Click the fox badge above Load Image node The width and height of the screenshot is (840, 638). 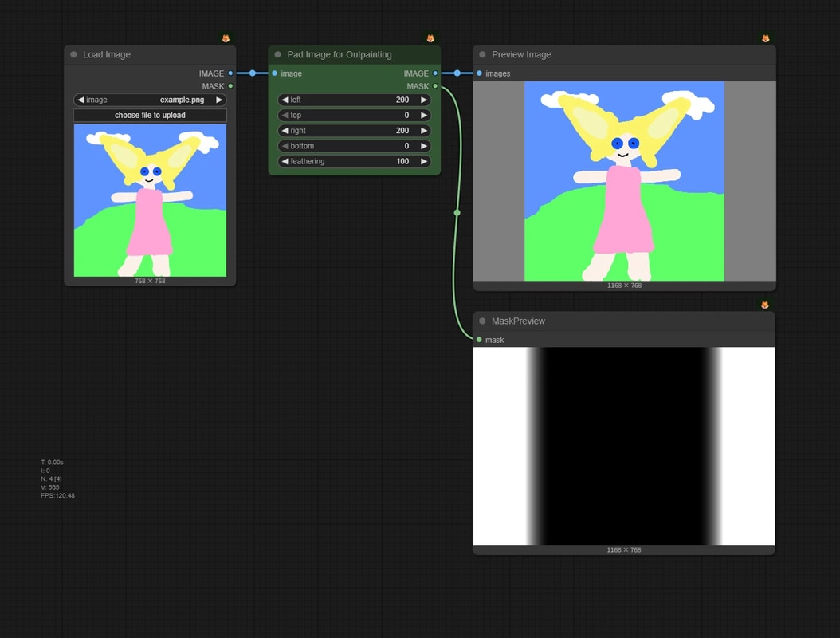[x=226, y=38]
